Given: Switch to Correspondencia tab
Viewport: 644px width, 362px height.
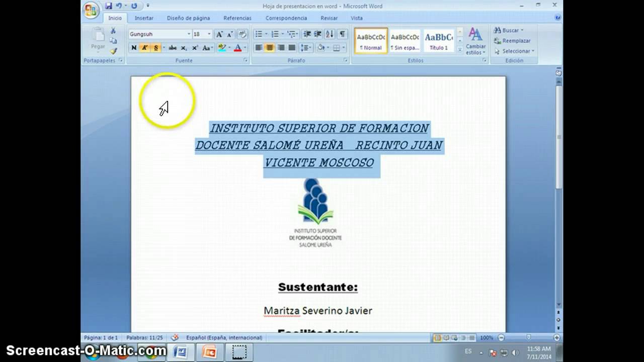Looking at the screenshot, I should pos(286,18).
